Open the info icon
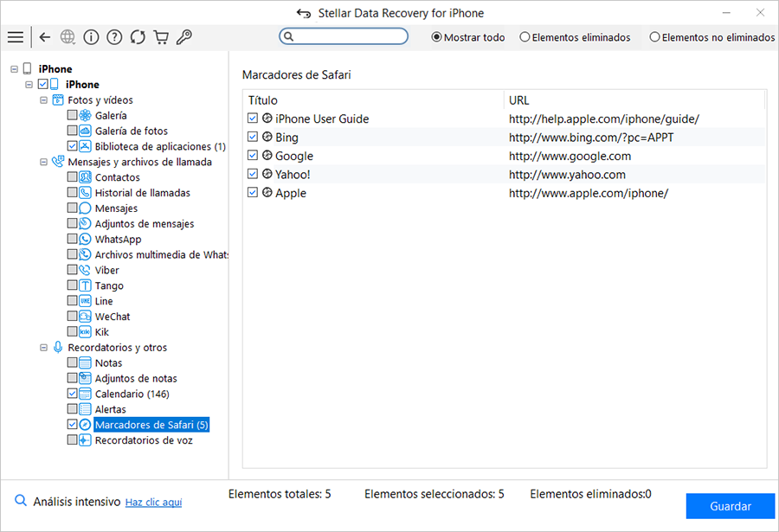The height and width of the screenshot is (532, 779). tap(91, 37)
